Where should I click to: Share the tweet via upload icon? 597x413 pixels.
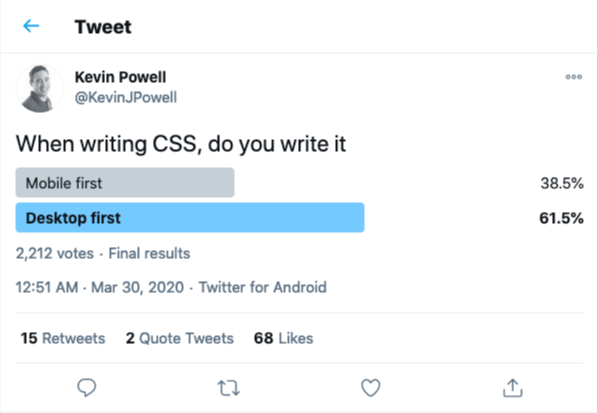tap(512, 388)
